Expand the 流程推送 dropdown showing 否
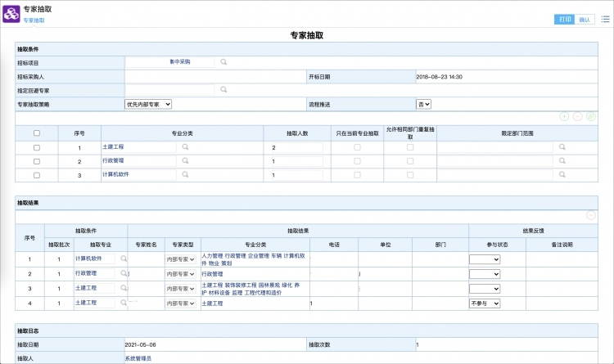Screen dimensions: 614x364 click(x=423, y=105)
